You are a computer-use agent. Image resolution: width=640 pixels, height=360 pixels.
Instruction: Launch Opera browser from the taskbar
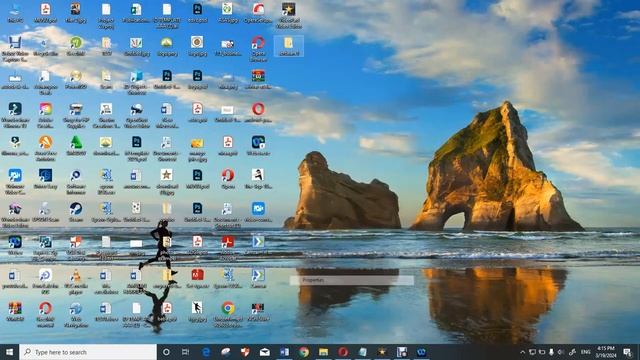tap(343, 352)
